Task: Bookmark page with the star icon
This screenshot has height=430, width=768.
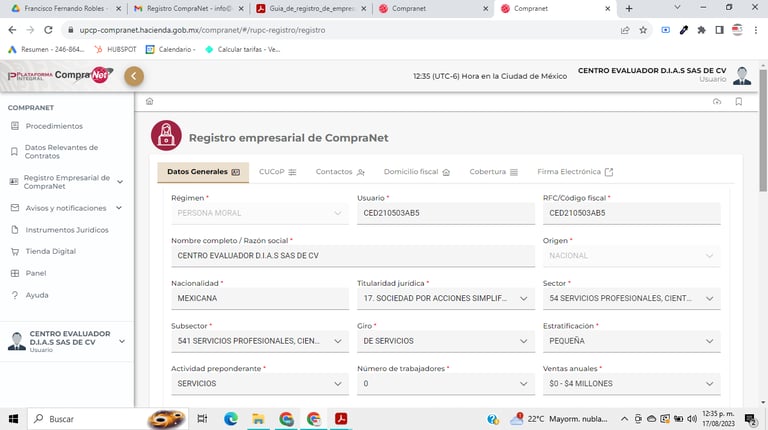Action: coord(643,30)
